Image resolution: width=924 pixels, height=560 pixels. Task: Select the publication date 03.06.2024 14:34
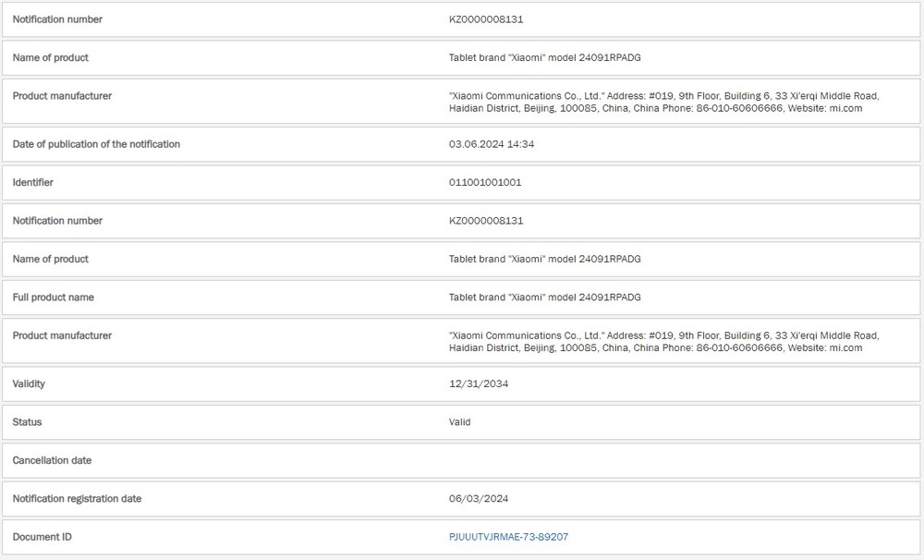(492, 144)
